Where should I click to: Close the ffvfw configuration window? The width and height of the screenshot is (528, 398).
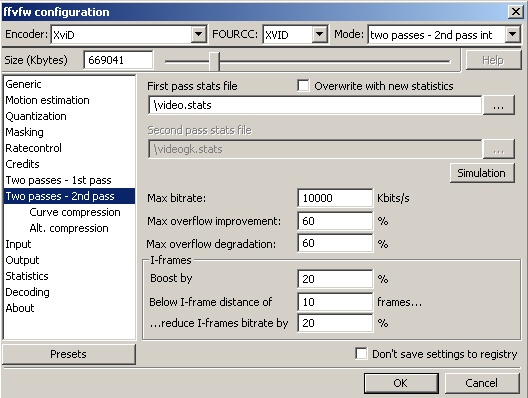516,12
